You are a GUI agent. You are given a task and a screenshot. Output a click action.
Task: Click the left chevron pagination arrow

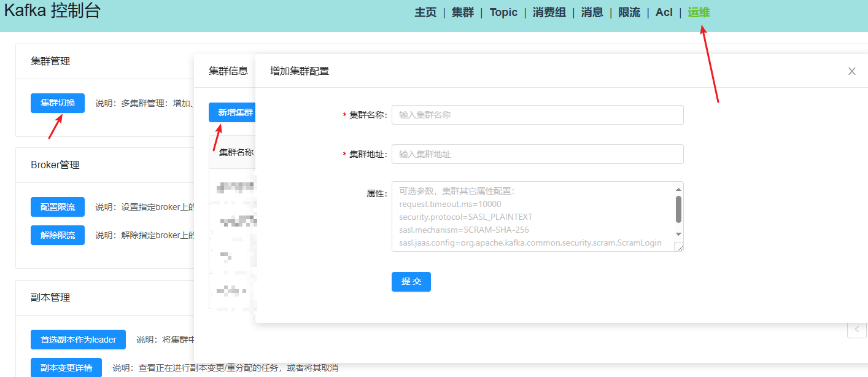coord(857,329)
